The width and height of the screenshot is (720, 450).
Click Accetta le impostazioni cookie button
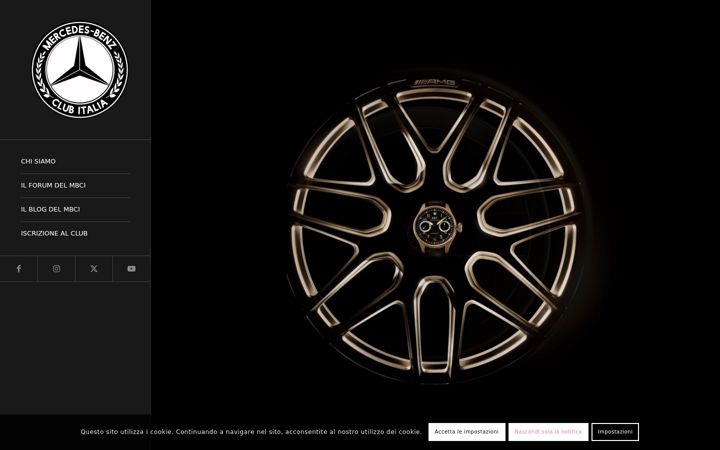pyautogui.click(x=467, y=432)
